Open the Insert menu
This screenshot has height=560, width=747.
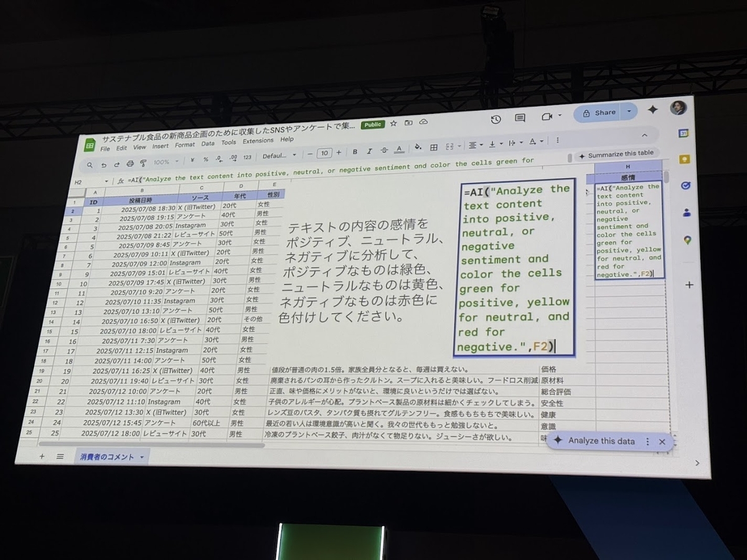point(161,146)
